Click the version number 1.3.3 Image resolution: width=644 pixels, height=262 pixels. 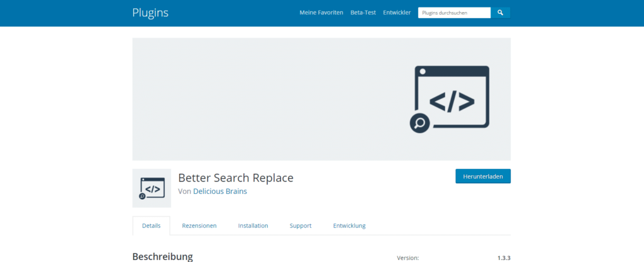click(504, 258)
